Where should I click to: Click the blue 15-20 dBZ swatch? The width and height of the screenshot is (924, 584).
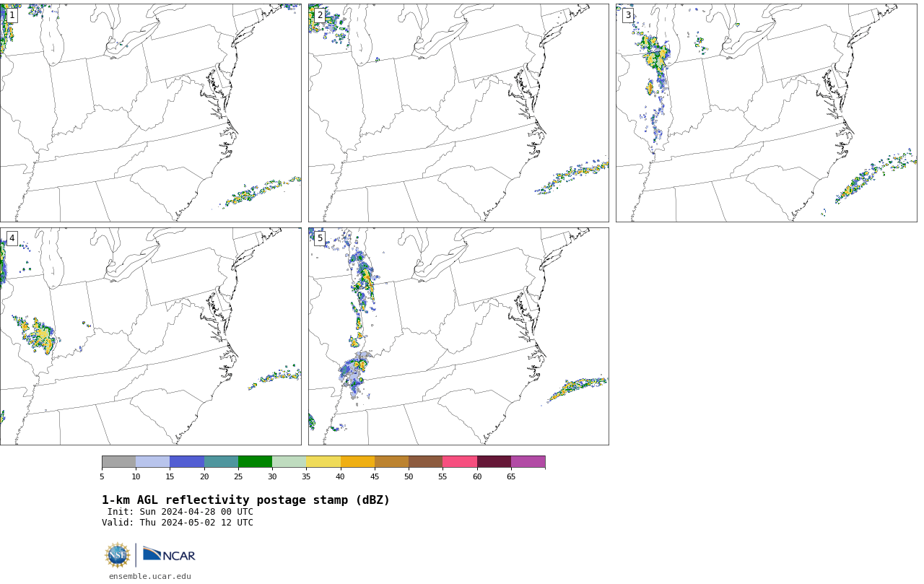187,462
